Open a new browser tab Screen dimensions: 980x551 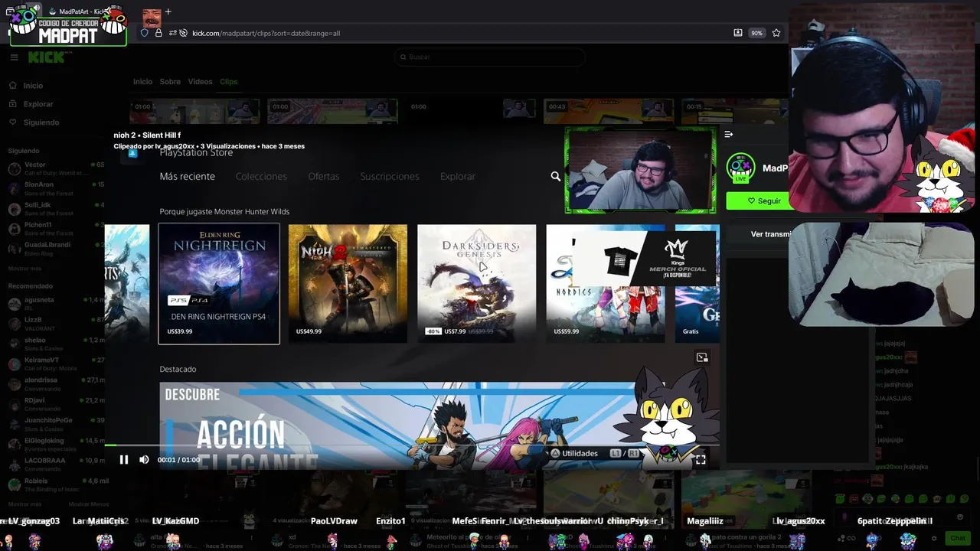[168, 11]
